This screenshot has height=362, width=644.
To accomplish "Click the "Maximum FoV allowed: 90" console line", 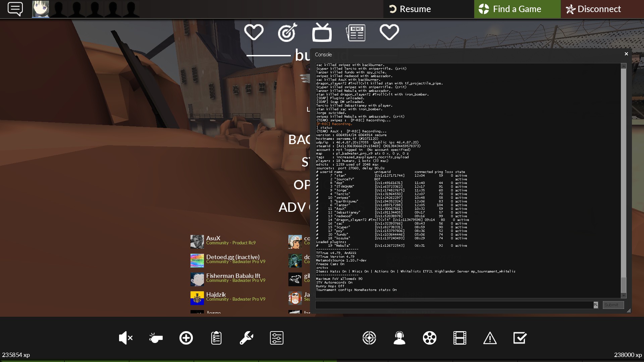I will click(x=339, y=279).
